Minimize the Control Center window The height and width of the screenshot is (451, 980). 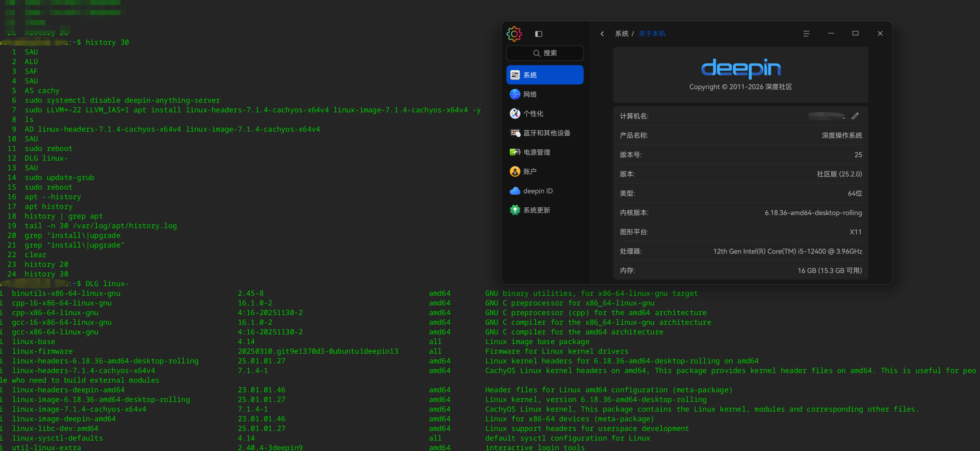point(831,34)
